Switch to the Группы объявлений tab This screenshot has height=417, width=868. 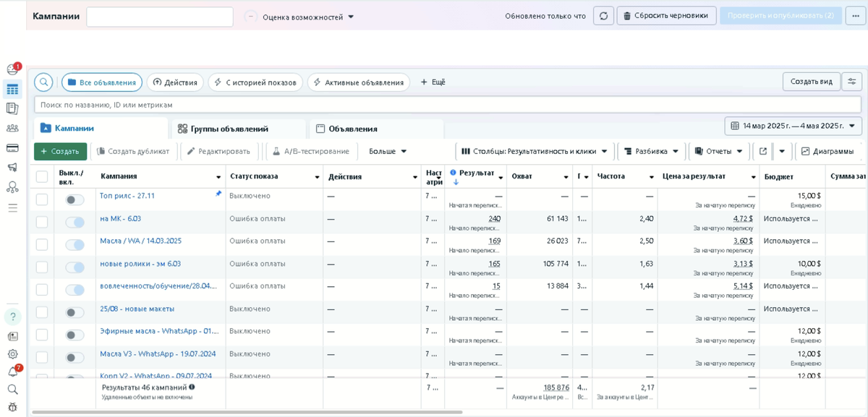(238, 129)
